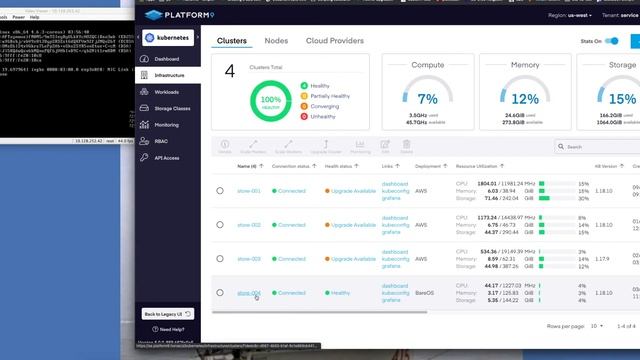Open Monitoring in the left sidebar
The height and width of the screenshot is (360, 640).
pos(167,125)
